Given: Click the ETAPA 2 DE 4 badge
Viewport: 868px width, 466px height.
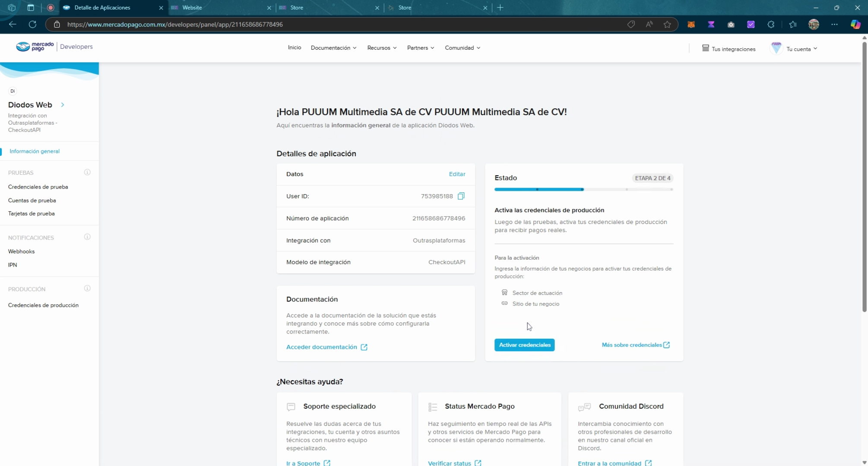Looking at the screenshot, I should point(653,178).
